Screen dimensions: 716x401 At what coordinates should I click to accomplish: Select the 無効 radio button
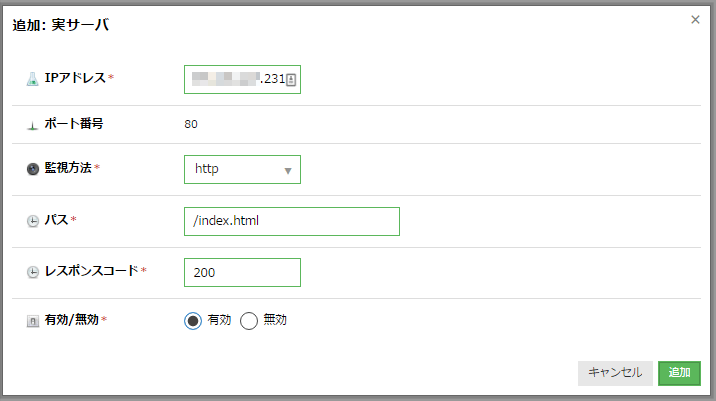coord(249,321)
